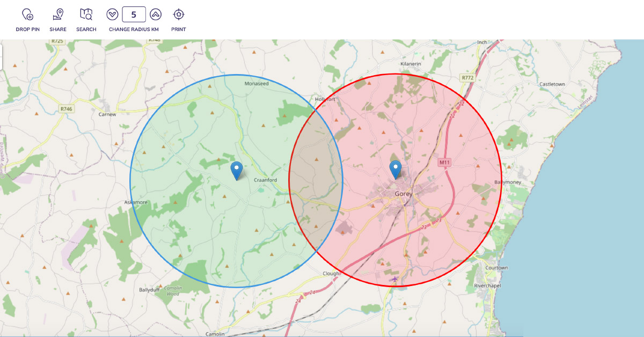Print the current map view
Image resolution: width=644 pixels, height=337 pixels.
(179, 14)
